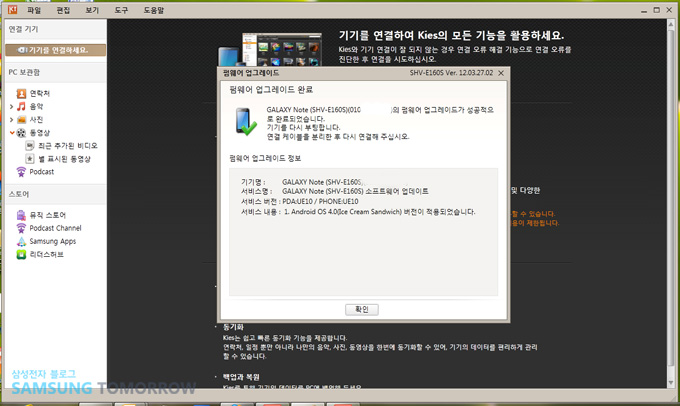
Task: Click the Kies logo icon in title bar
Action: pyautogui.click(x=13, y=10)
